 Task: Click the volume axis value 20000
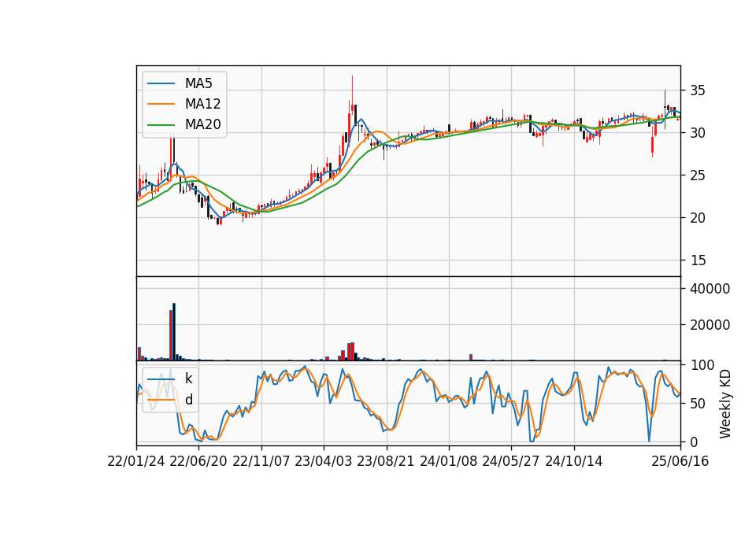pos(710,325)
